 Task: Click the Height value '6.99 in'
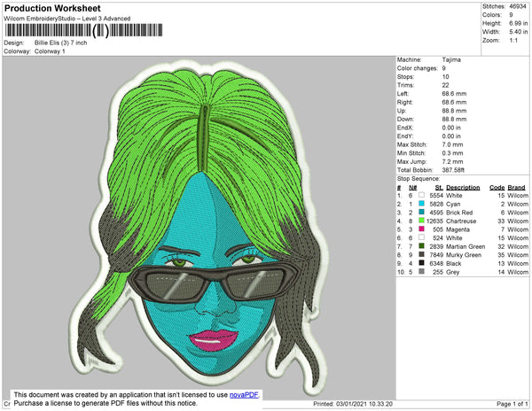pyautogui.click(x=518, y=23)
